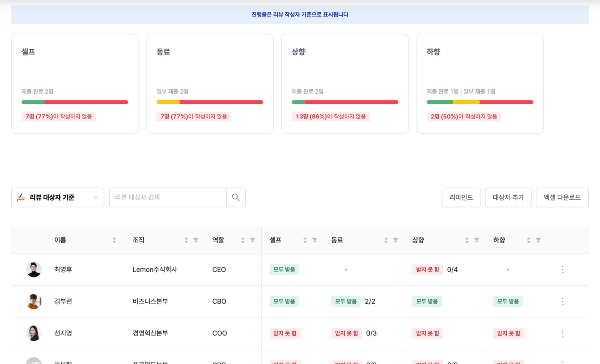Click the CBO row profile avatar

[34, 301]
